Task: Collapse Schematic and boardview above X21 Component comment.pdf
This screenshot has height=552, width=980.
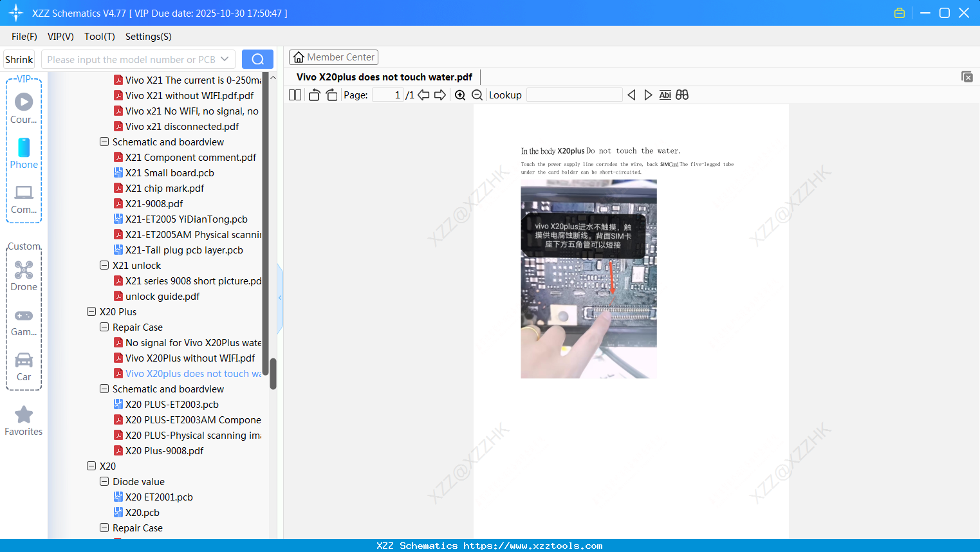Action: click(104, 142)
